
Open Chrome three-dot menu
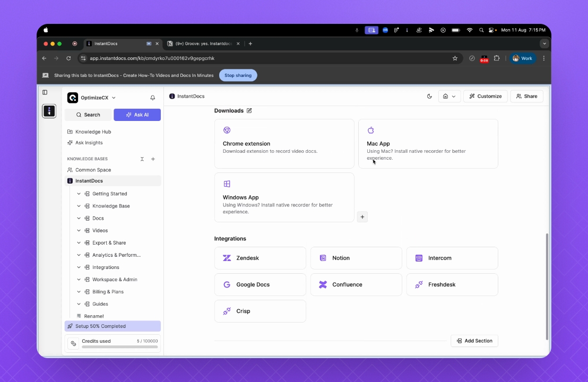544,58
